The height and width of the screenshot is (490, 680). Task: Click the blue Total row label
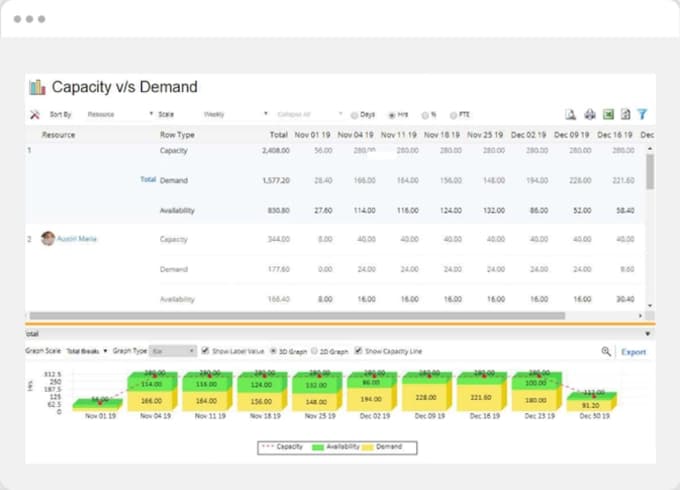coord(148,179)
